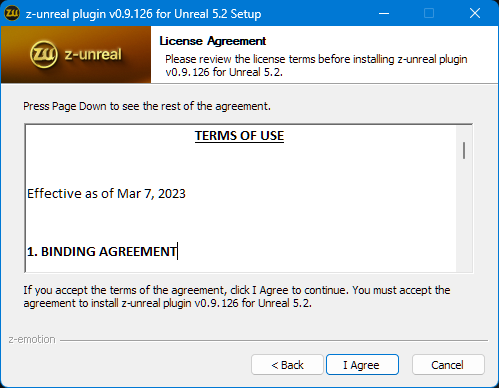499x388 pixels.
Task: Click the Press Page Down instruction text
Action: (x=147, y=106)
